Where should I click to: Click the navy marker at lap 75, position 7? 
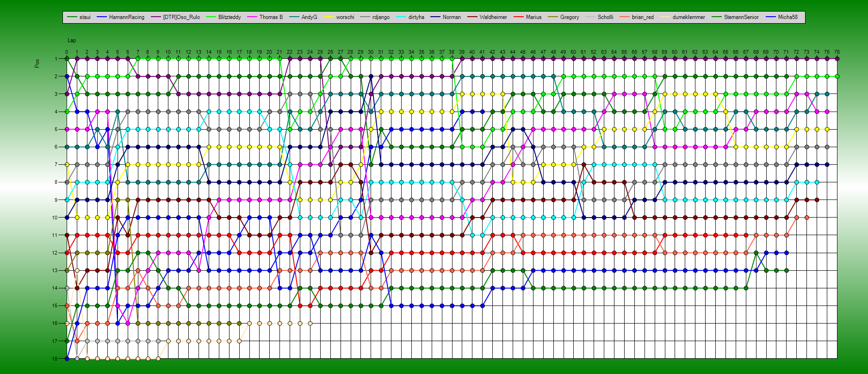point(827,164)
